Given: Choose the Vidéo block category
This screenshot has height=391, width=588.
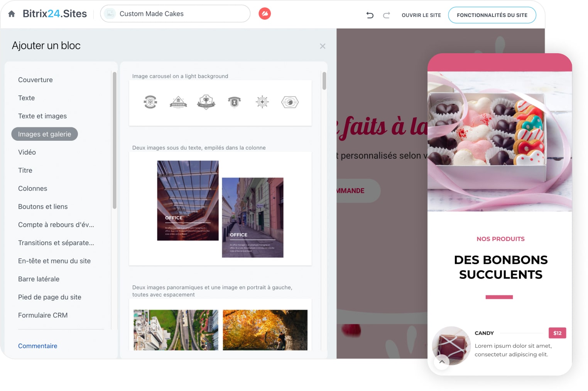Looking at the screenshot, I should click(27, 152).
